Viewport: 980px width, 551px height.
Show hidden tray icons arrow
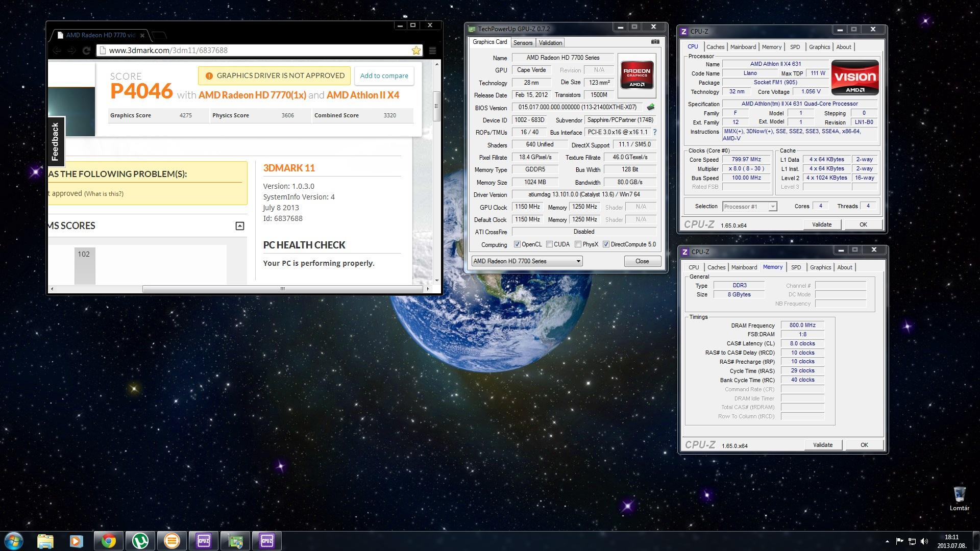[x=887, y=541]
